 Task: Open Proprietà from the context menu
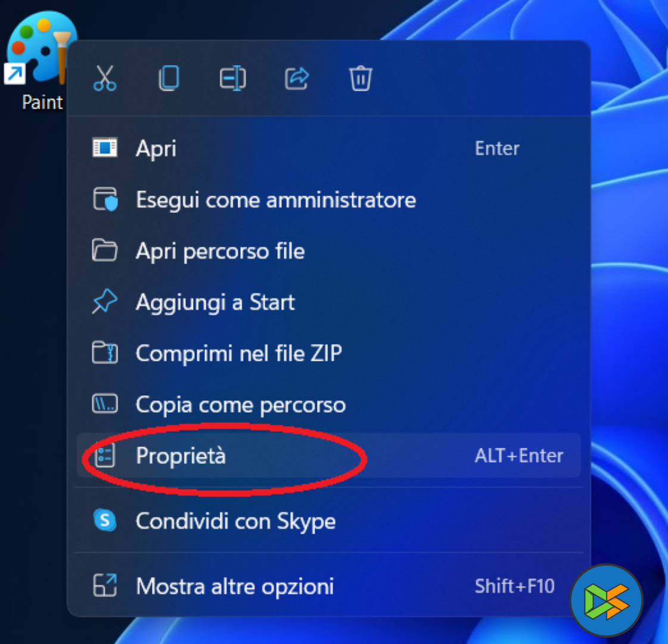(x=328, y=456)
